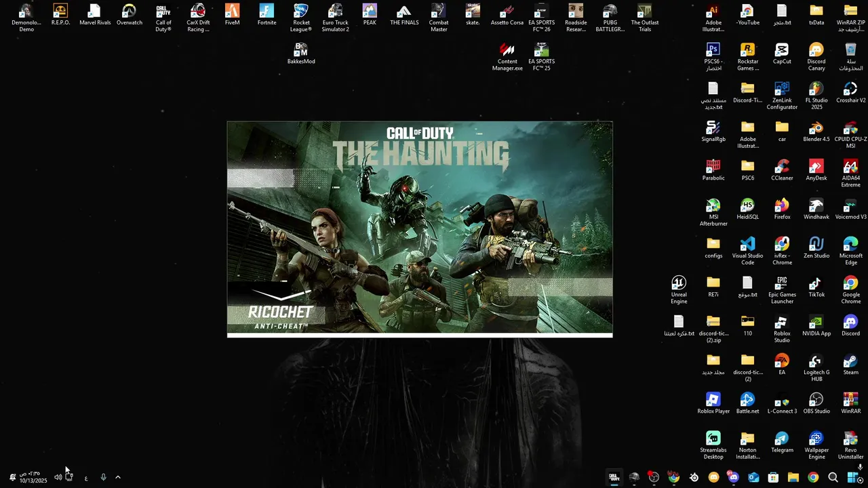Image resolution: width=868 pixels, height=488 pixels.
Task: Open the OBS Studio desktop shortcut
Action: (816, 404)
